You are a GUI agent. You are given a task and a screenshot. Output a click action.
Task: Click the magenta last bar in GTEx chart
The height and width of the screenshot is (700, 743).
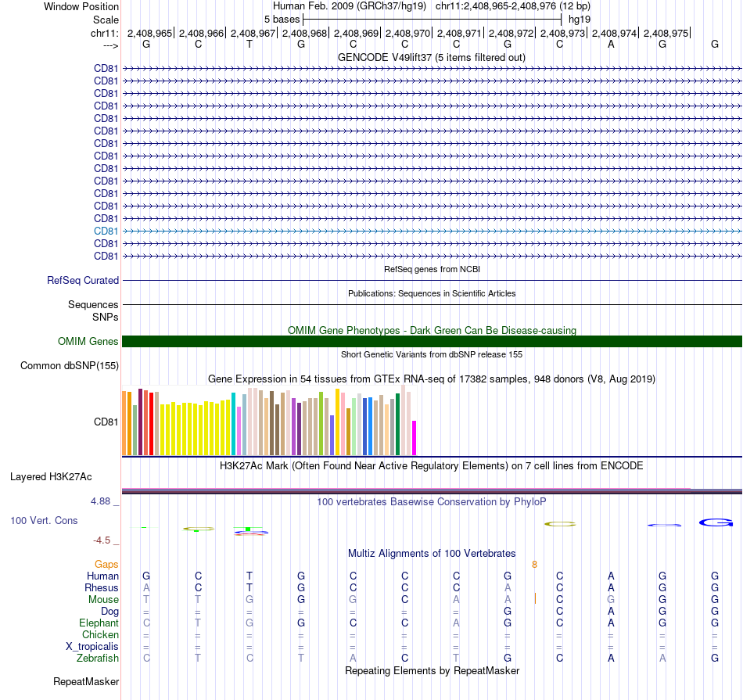click(415, 438)
